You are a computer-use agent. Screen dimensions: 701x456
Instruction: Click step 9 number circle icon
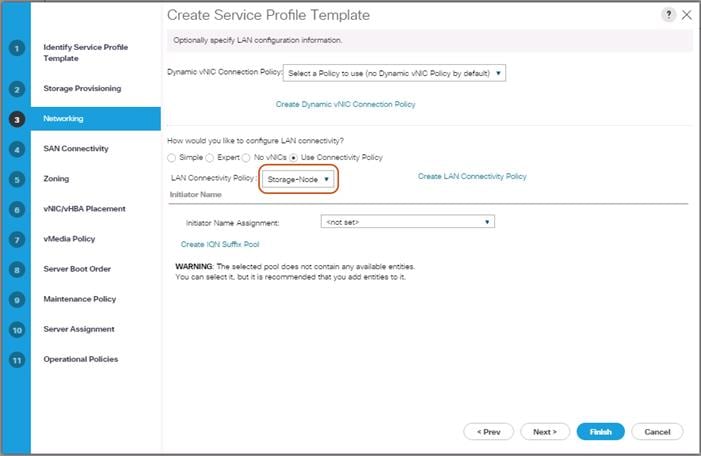(x=16, y=299)
